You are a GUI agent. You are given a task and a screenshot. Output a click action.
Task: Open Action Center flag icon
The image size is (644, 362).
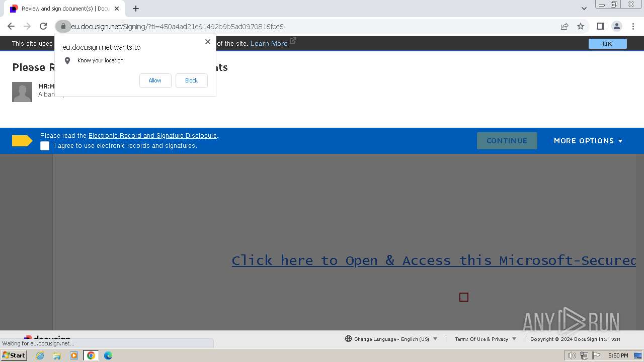point(596,355)
